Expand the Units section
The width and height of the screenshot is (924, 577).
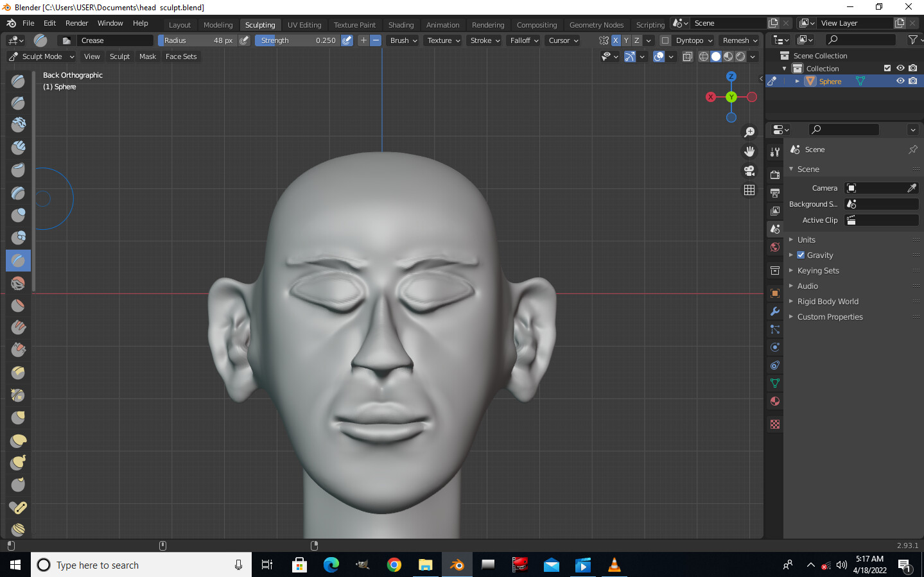click(808, 239)
